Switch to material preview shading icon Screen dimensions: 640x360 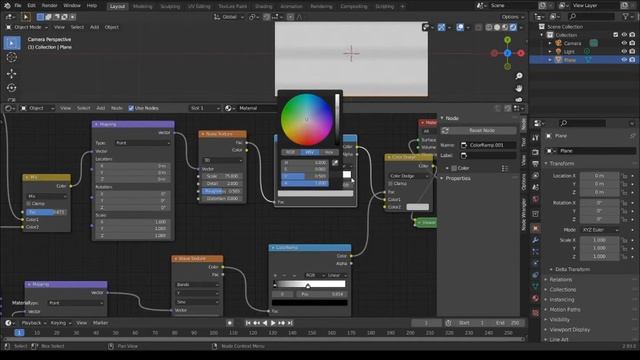(505, 27)
